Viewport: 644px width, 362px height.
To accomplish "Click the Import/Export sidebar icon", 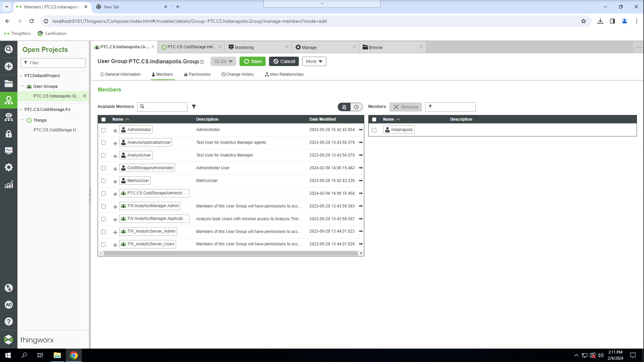I will (9, 288).
